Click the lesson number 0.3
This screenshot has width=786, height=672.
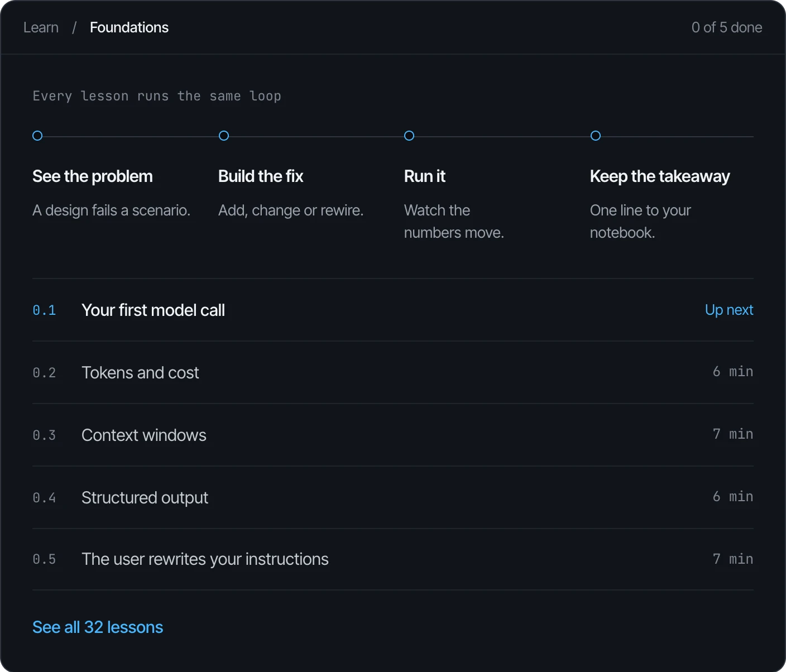(x=44, y=435)
